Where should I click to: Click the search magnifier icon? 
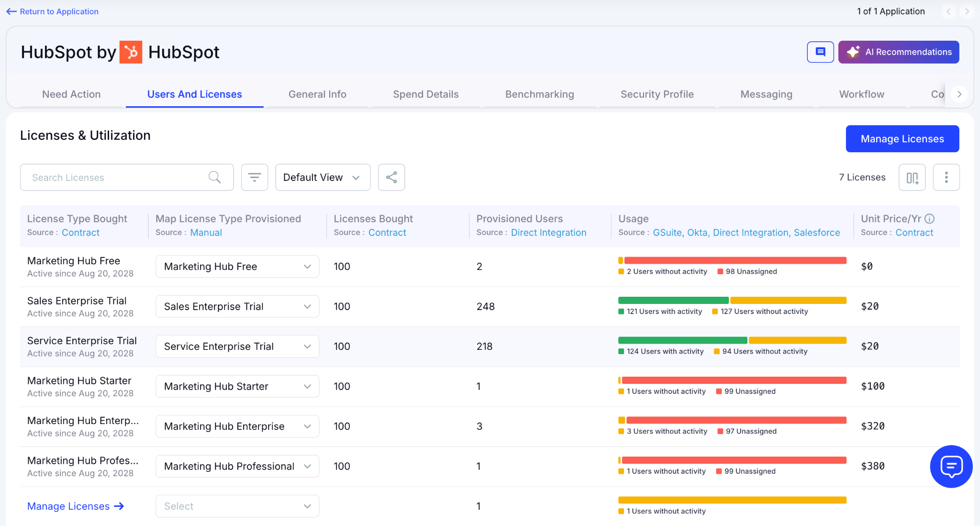215,178
